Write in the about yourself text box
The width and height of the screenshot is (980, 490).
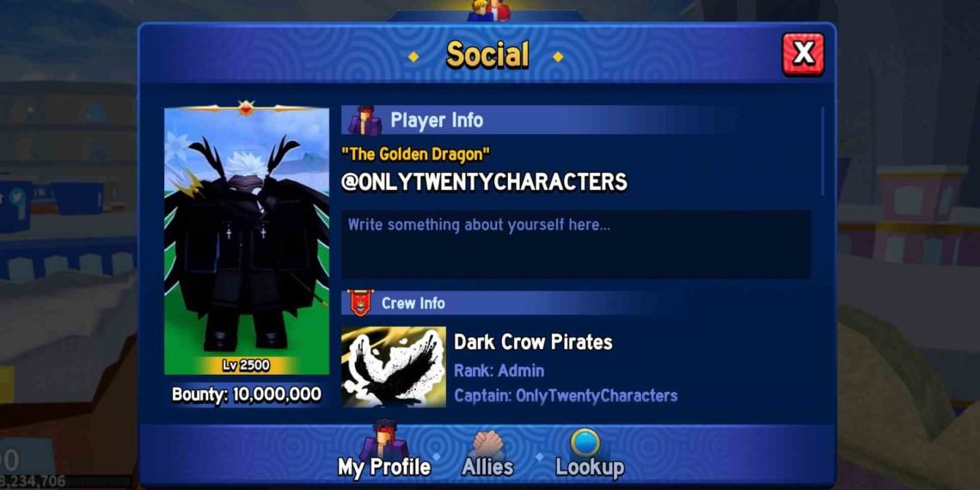pyautogui.click(x=576, y=244)
